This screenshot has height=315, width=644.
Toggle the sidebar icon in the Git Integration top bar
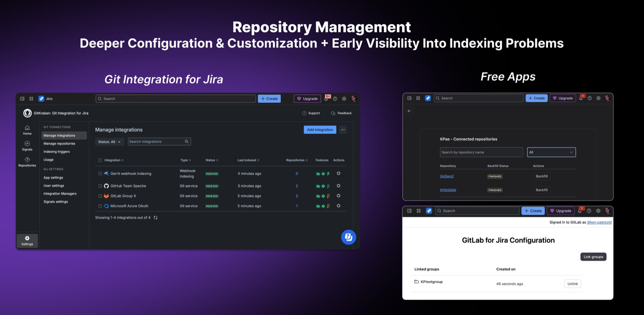[22, 99]
